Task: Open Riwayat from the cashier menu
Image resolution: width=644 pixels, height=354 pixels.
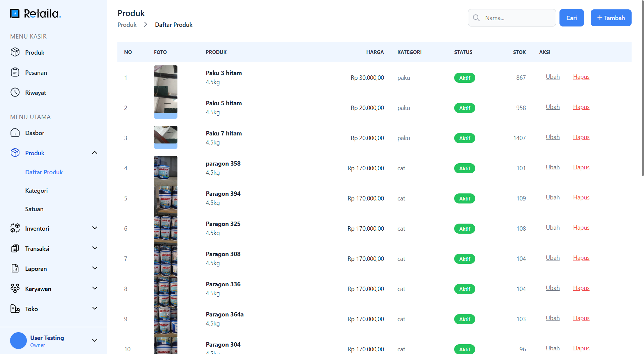Action: tap(15, 93)
